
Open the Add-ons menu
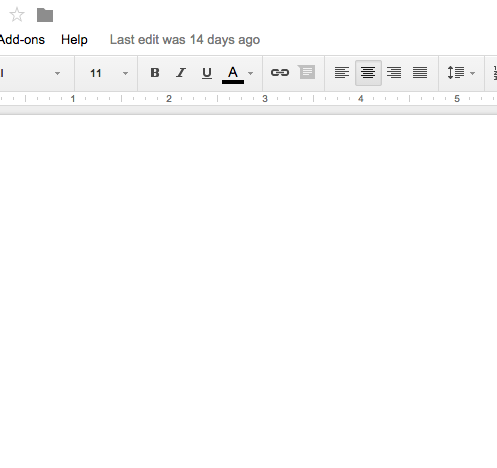click(x=22, y=40)
